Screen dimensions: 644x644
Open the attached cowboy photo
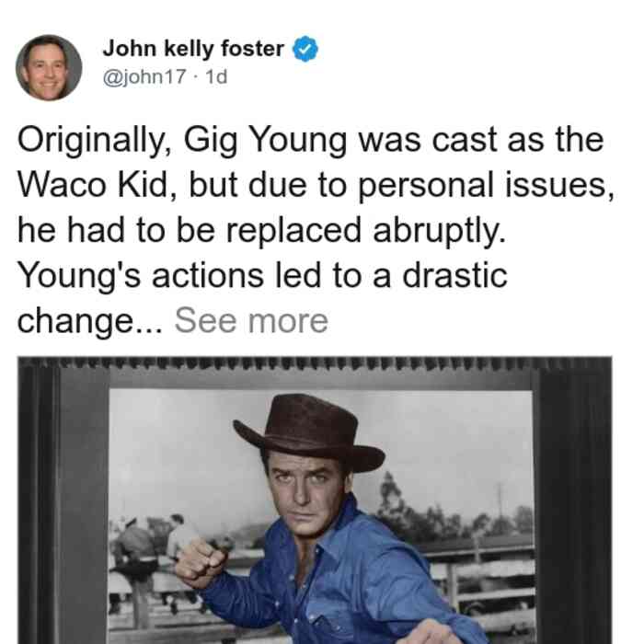(x=315, y=500)
